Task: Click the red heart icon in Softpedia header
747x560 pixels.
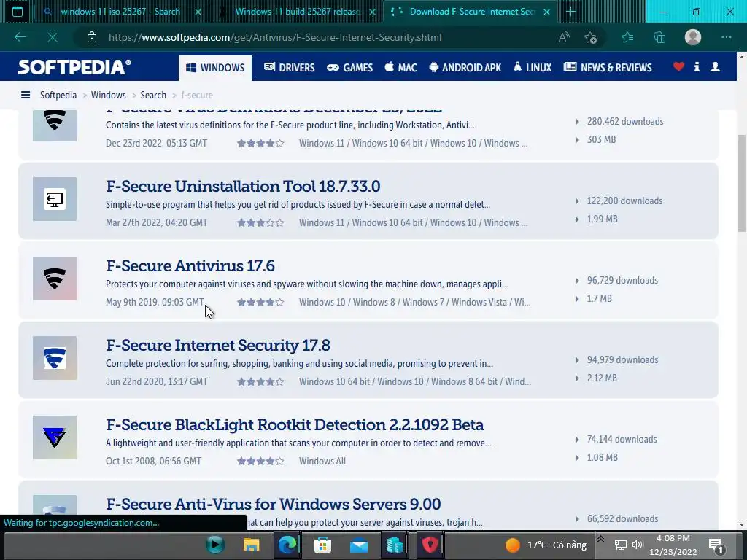Action: click(x=679, y=66)
